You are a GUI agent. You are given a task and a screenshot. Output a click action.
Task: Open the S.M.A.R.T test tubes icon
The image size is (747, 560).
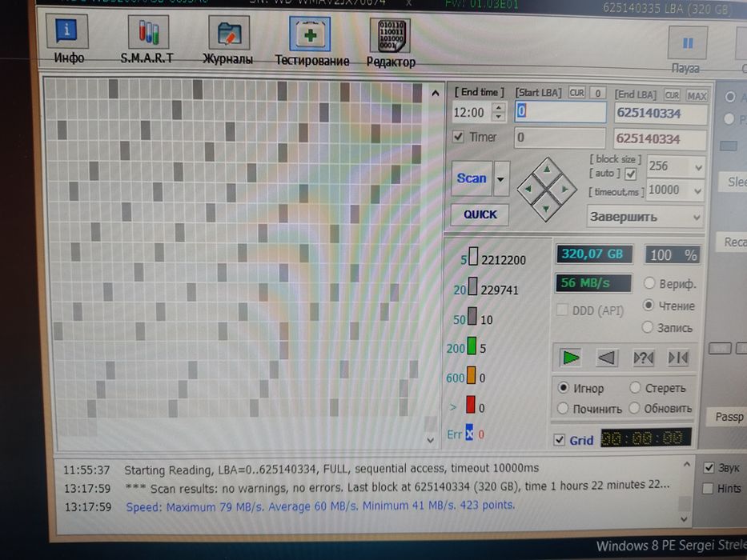click(148, 32)
